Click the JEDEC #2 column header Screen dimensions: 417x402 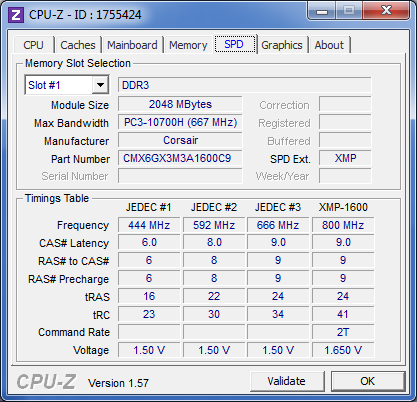click(x=214, y=207)
